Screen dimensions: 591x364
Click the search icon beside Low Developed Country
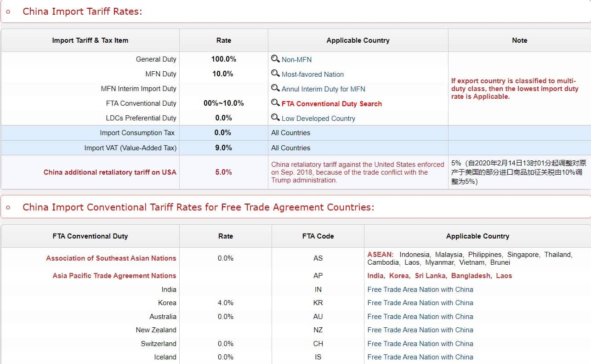[276, 119]
